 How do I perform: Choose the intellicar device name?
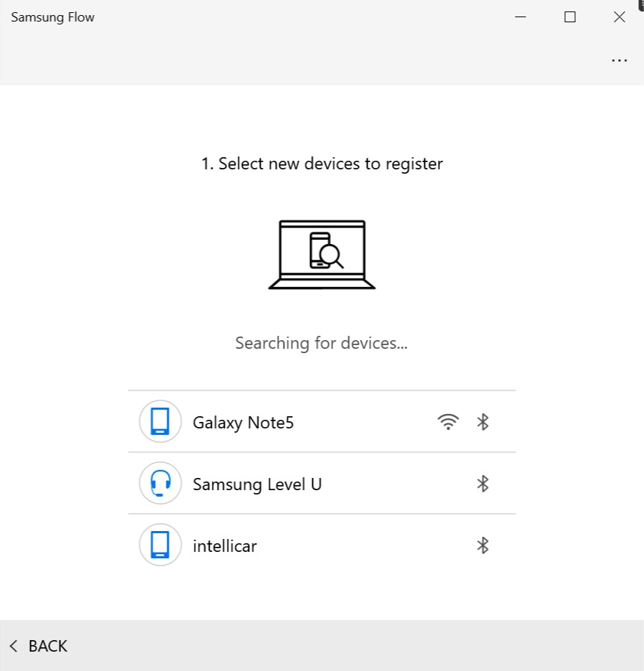coord(225,546)
